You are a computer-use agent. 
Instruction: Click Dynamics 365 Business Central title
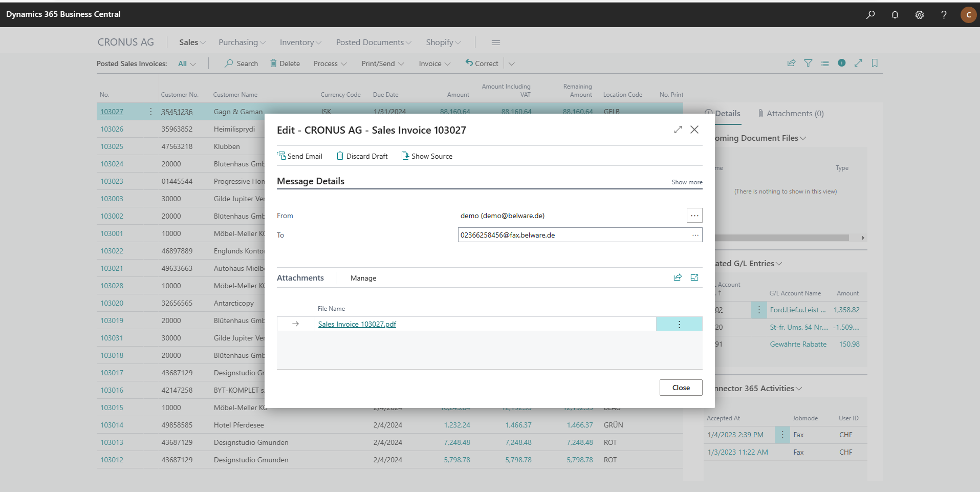tap(63, 14)
